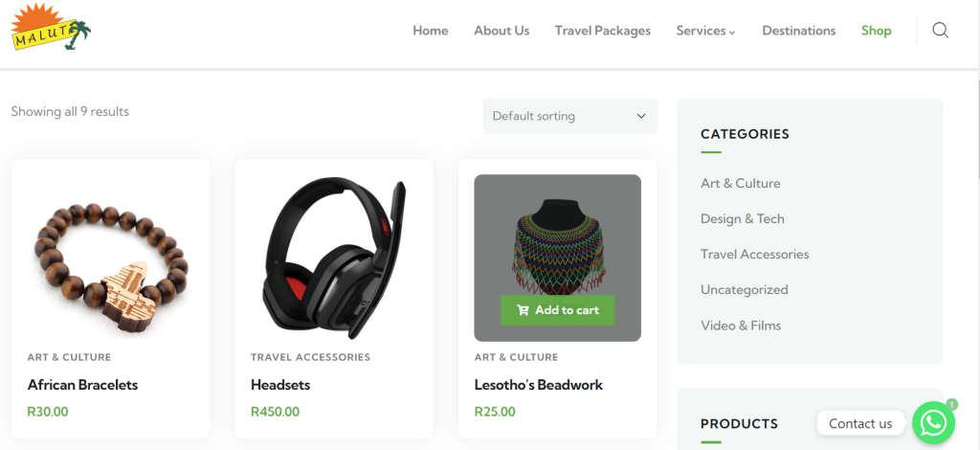Image resolution: width=980 pixels, height=450 pixels.
Task: Filter by Design & Tech category
Action: (742, 218)
